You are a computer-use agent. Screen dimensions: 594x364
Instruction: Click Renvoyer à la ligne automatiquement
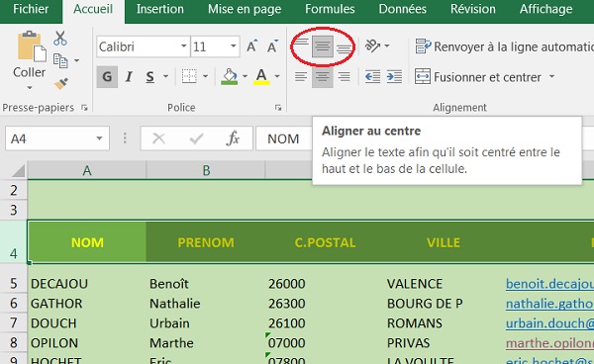point(504,46)
